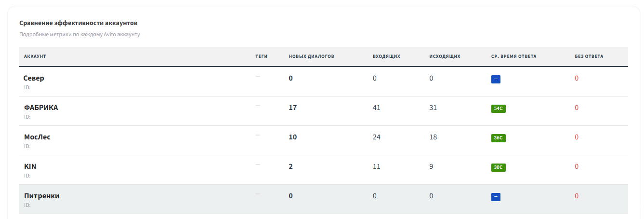Open the ФАБРИКА account row
This screenshot has width=644, height=219.
(x=324, y=111)
